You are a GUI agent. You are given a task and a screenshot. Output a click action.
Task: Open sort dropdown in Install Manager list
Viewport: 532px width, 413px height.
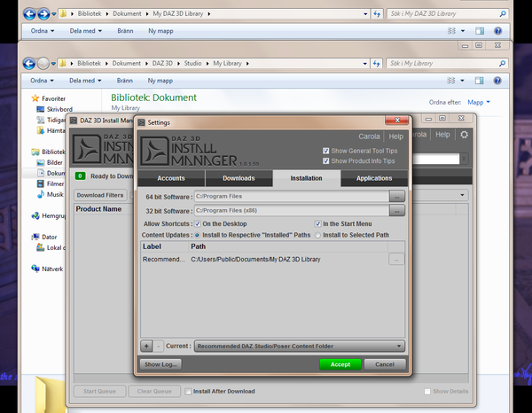(462, 195)
